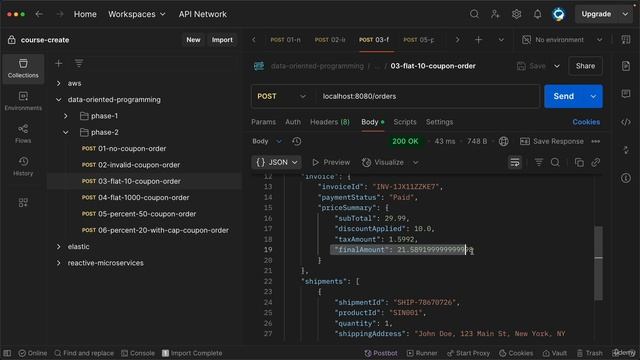
Task: Open the configure workspace sidebar icon
Action: pyautogui.click(x=23, y=202)
